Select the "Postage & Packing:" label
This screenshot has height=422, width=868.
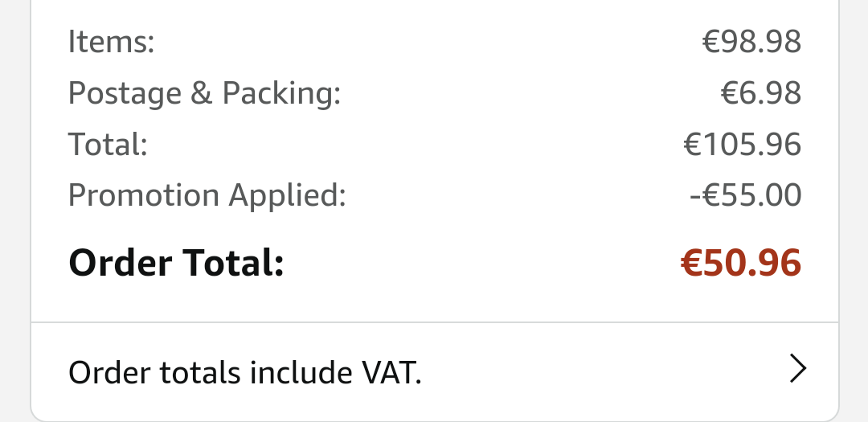[x=204, y=93]
